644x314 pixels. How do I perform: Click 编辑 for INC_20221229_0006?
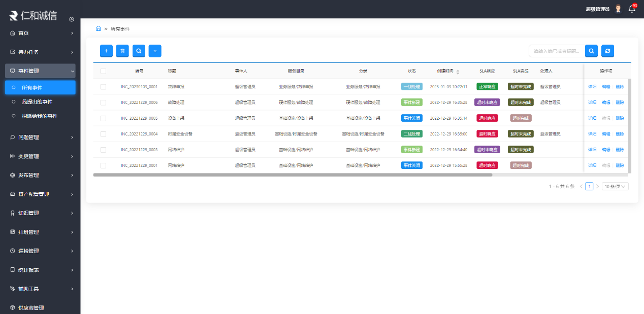[606, 102]
